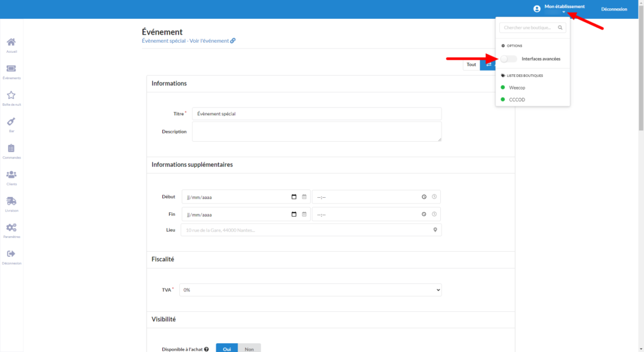Click the Description text area

click(x=317, y=132)
